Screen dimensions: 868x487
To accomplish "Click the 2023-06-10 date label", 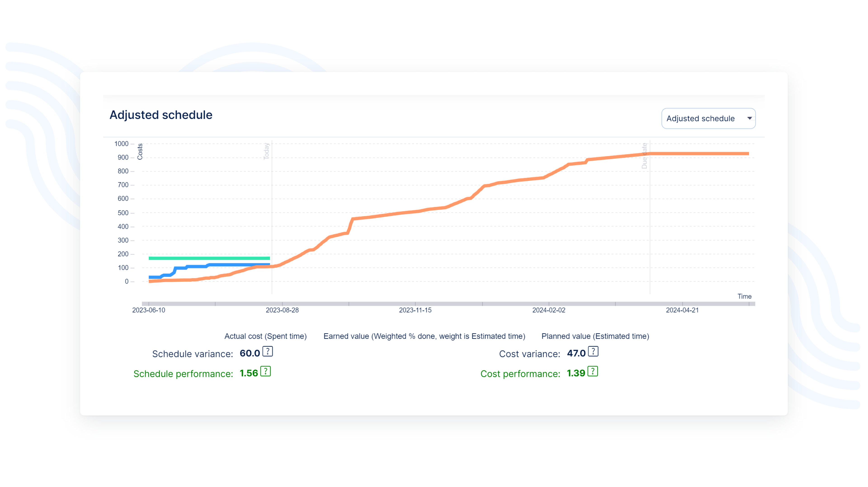I will click(x=149, y=310).
